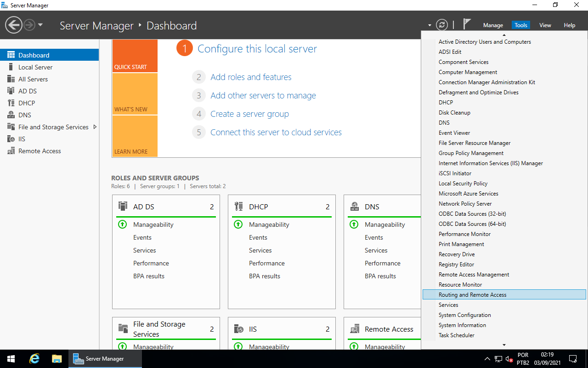Viewport: 588px width, 368px height.
Task: Click the back navigation arrow button
Action: [x=14, y=25]
